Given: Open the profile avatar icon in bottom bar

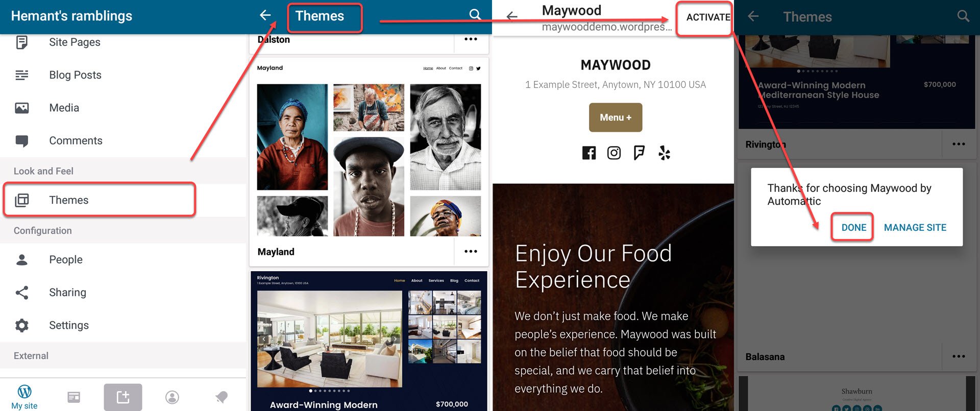Looking at the screenshot, I should point(172,397).
